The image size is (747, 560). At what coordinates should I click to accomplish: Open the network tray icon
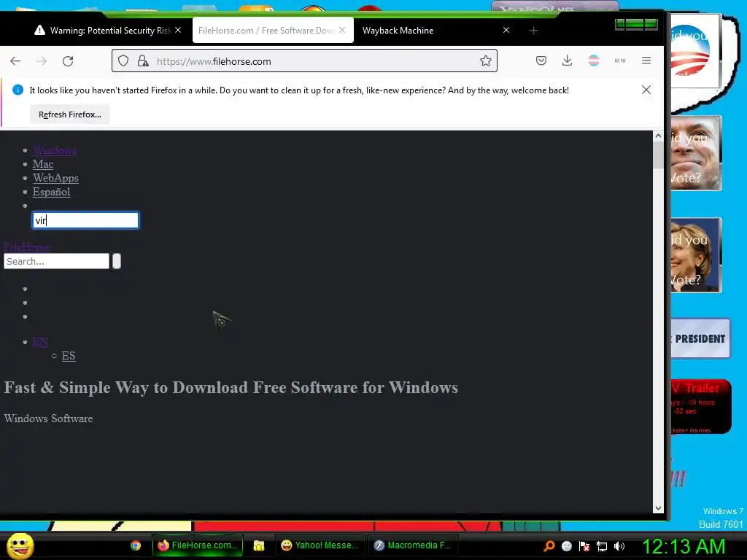point(602,545)
